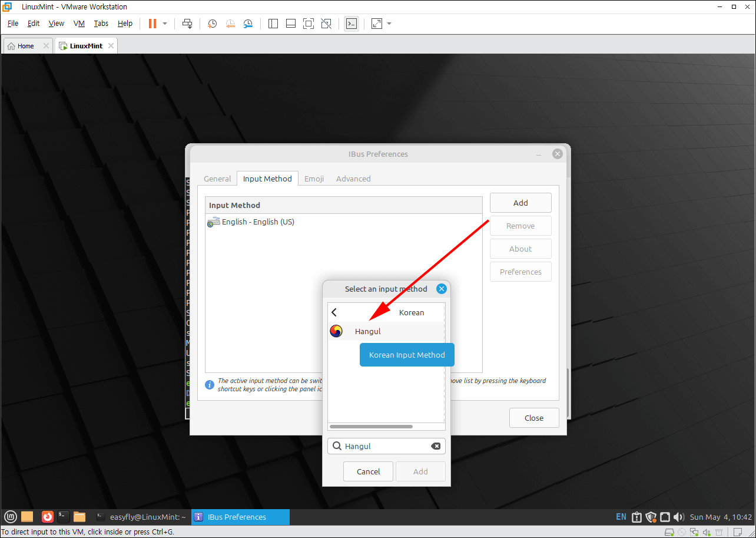This screenshot has width=756, height=538.
Task: Click the VMware hard disk status icon
Action: pos(669,532)
